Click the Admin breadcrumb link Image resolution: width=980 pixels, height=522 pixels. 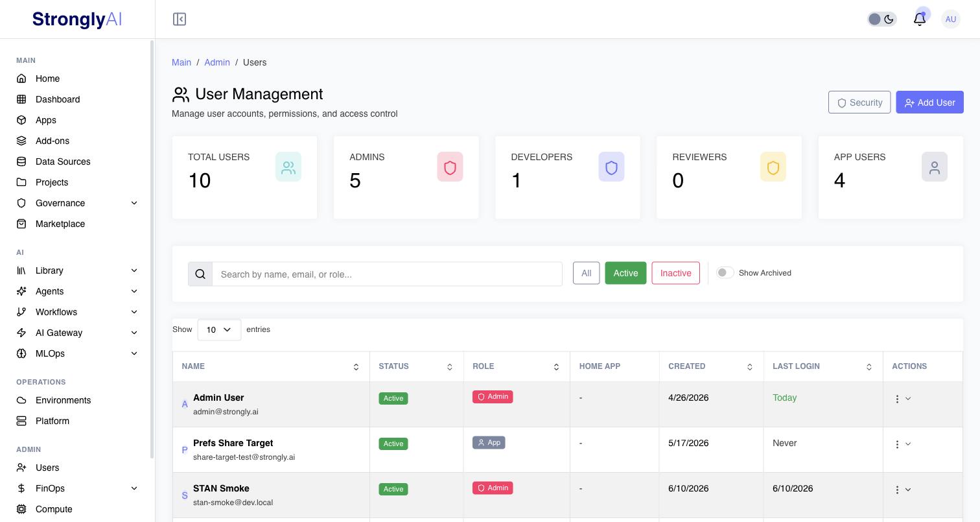pos(217,62)
